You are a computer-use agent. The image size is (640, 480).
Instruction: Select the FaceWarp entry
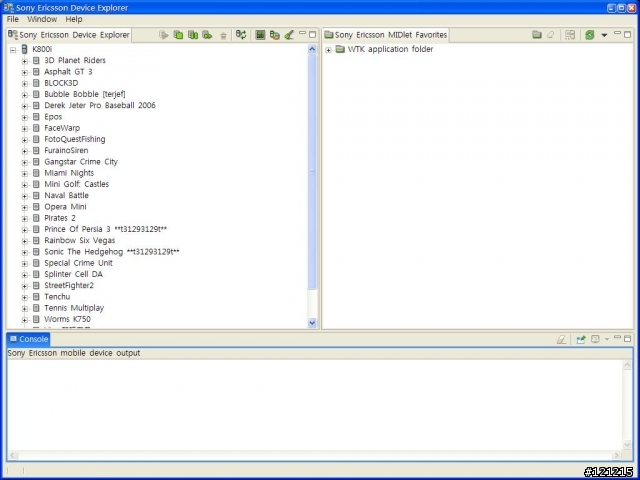click(62, 128)
